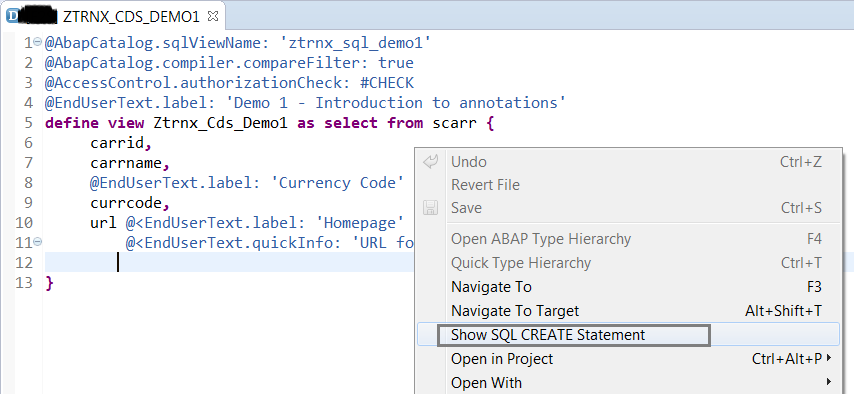Close the ZTRNX_CDS_DEMO1 editor tab
The height and width of the screenshot is (394, 854).
click(213, 16)
